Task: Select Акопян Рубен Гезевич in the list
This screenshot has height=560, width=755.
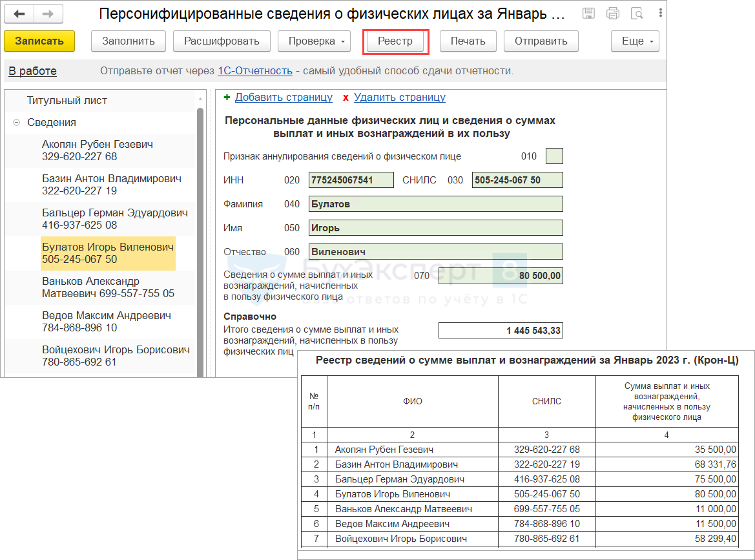Action: 98,150
